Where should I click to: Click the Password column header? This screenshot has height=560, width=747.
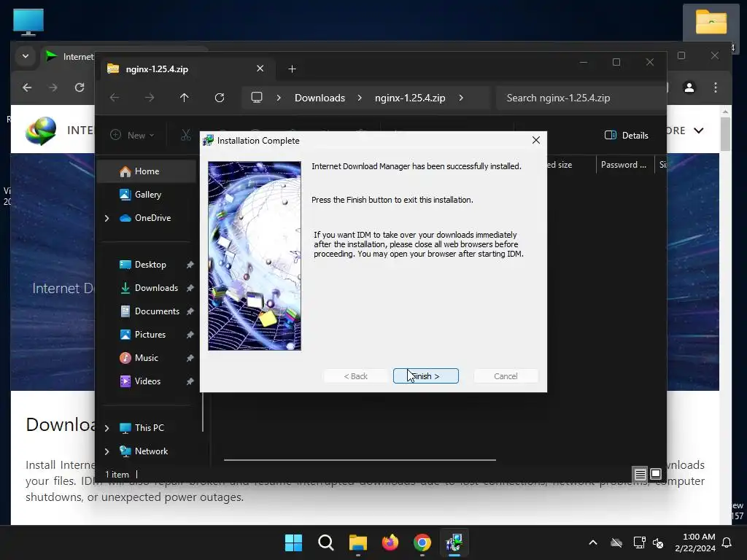click(624, 165)
